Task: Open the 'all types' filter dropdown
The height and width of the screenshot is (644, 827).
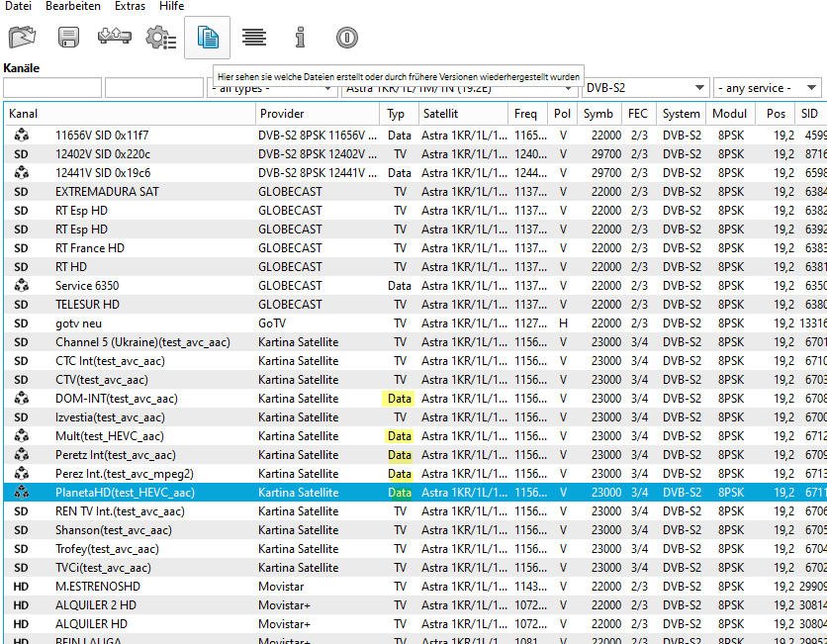Action: (272, 89)
